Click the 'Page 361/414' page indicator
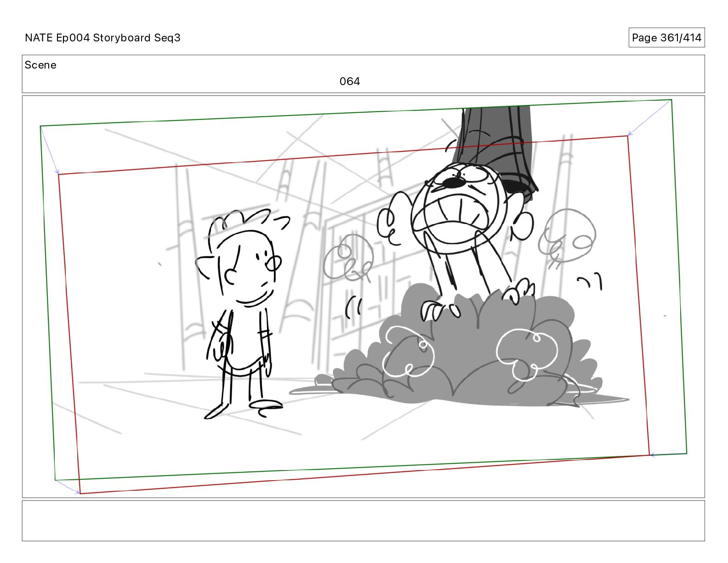Screen dimensions: 728x563 click(x=666, y=38)
